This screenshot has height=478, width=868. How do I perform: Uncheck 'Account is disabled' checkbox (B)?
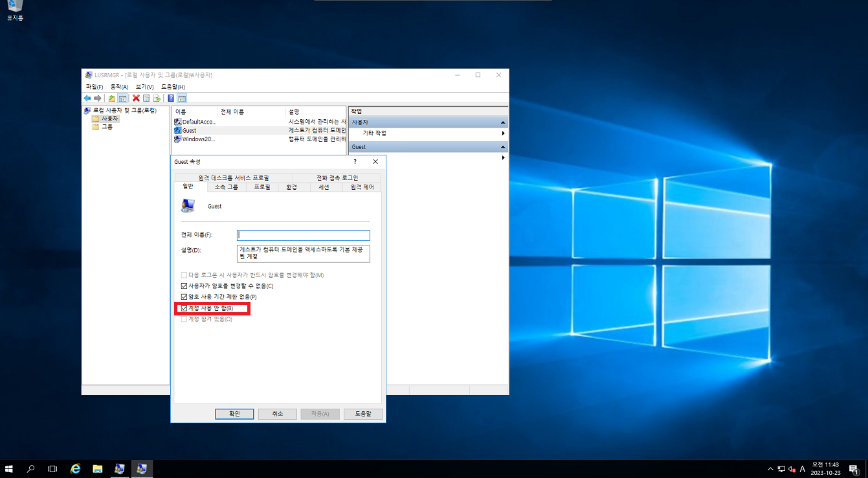(184, 308)
